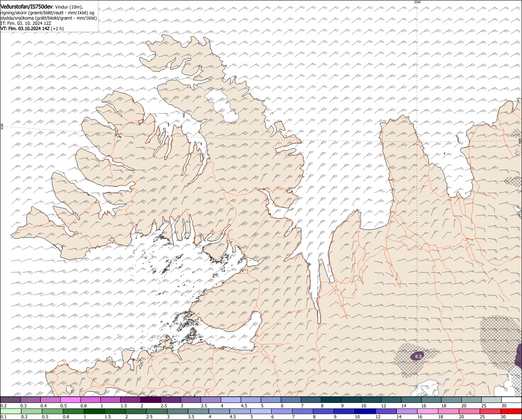Image resolution: width=522 pixels, height=420 pixels.
Task: Pick the bottom-row grey-blue swatch labeled 4
Action: click(x=219, y=411)
